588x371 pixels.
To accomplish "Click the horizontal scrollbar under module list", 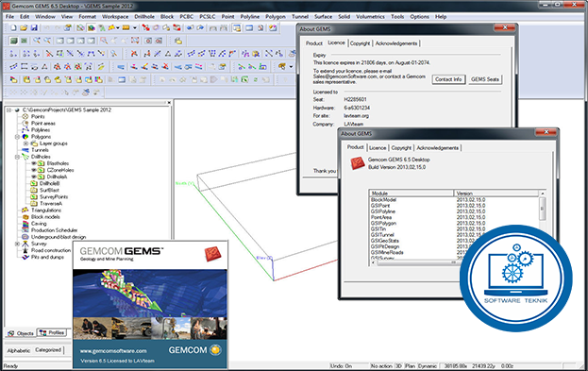I will (417, 263).
